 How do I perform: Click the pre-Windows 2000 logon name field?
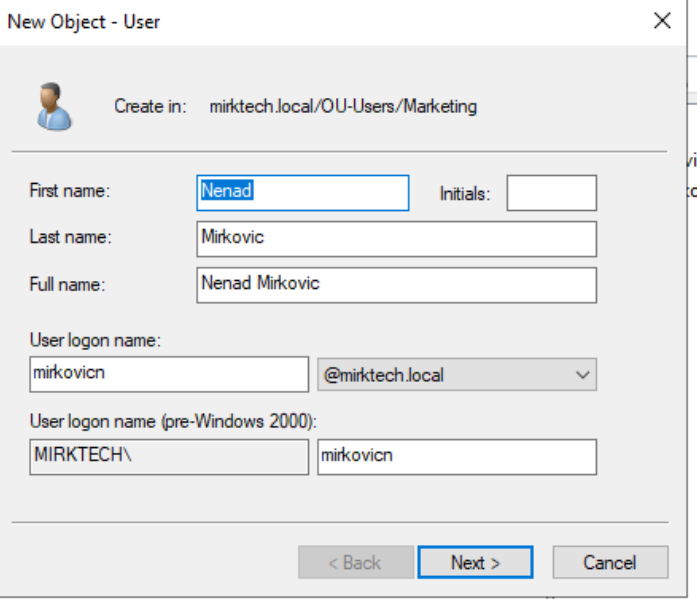(x=457, y=456)
